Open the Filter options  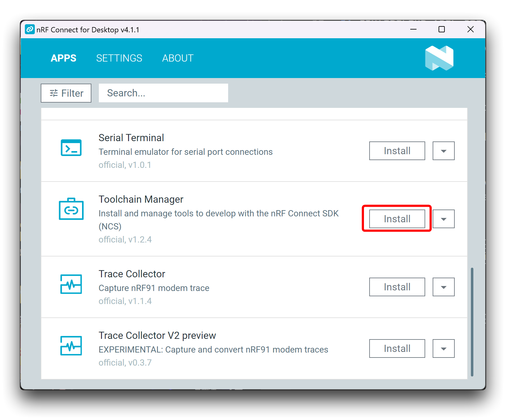66,93
